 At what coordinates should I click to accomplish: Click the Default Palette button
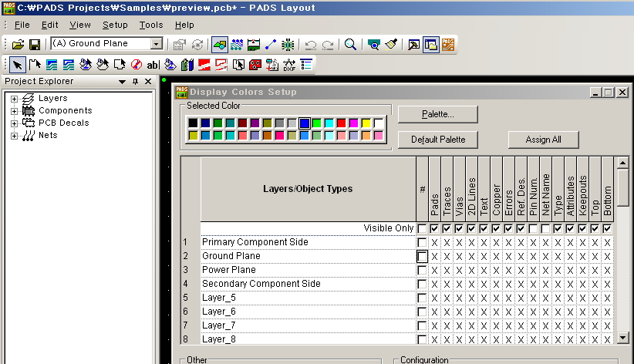(x=438, y=140)
